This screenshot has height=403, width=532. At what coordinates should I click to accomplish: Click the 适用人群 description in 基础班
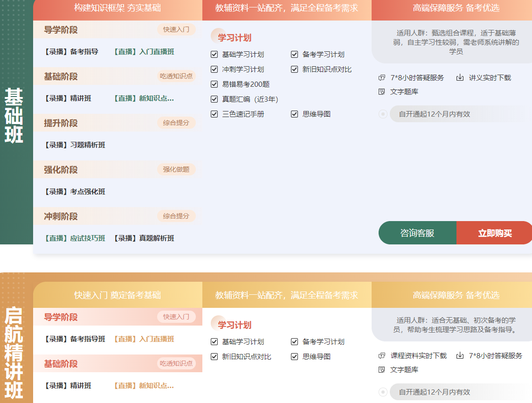tap(456, 42)
